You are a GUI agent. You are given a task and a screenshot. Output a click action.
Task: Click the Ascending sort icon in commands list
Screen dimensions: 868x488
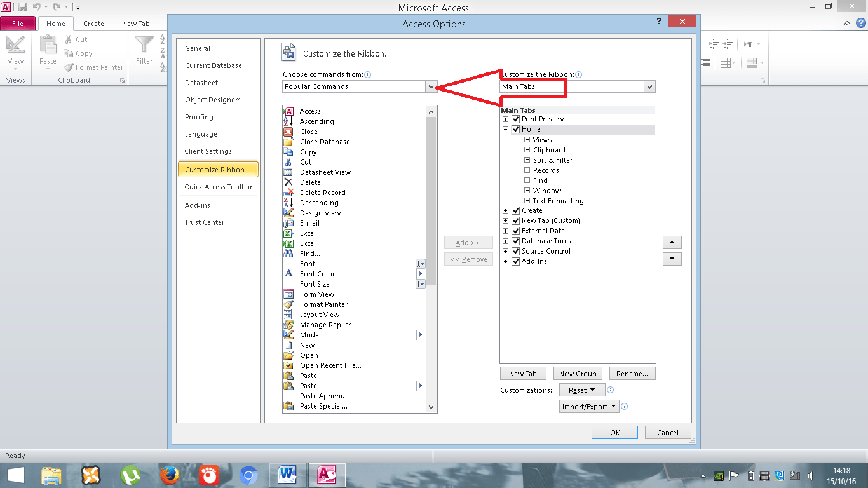[288, 121]
